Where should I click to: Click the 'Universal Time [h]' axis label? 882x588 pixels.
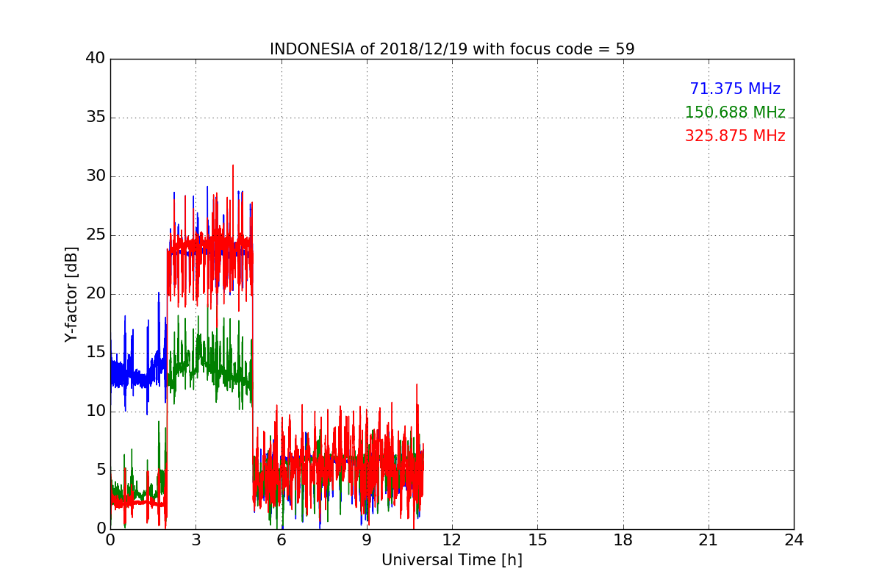(x=452, y=560)
